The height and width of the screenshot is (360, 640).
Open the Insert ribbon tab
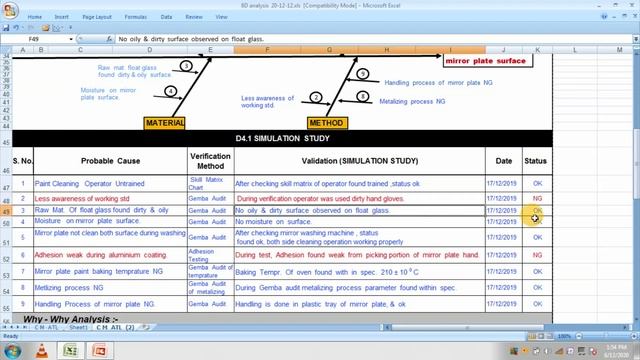[x=61, y=17]
